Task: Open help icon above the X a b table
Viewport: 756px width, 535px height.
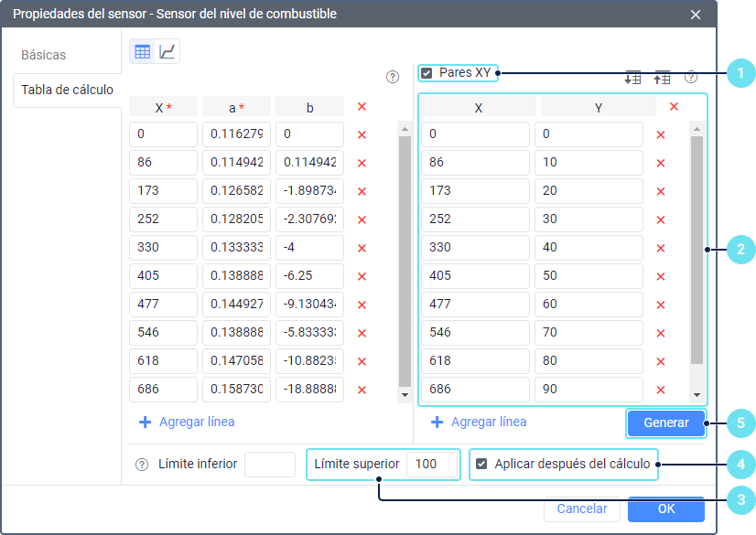Action: click(x=393, y=77)
